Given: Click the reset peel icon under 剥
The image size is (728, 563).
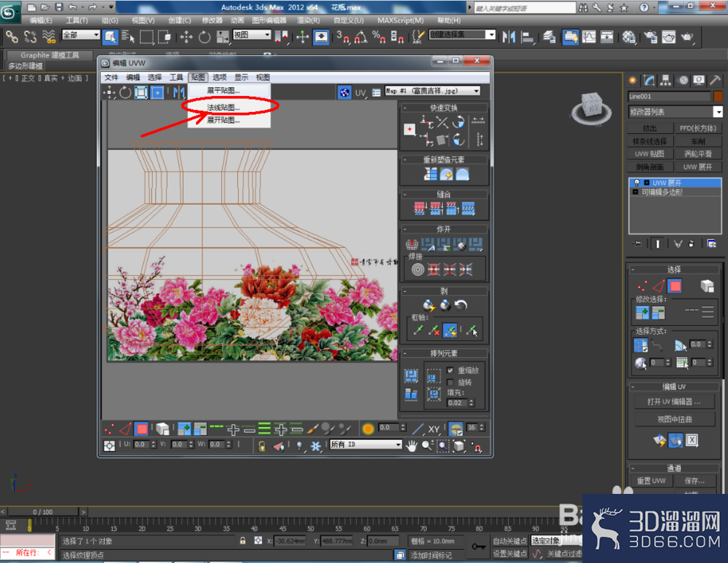Looking at the screenshot, I should tap(461, 306).
